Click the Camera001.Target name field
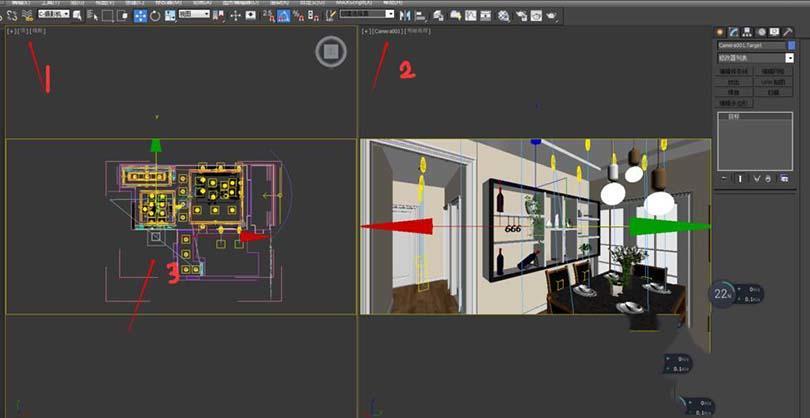 coord(752,45)
